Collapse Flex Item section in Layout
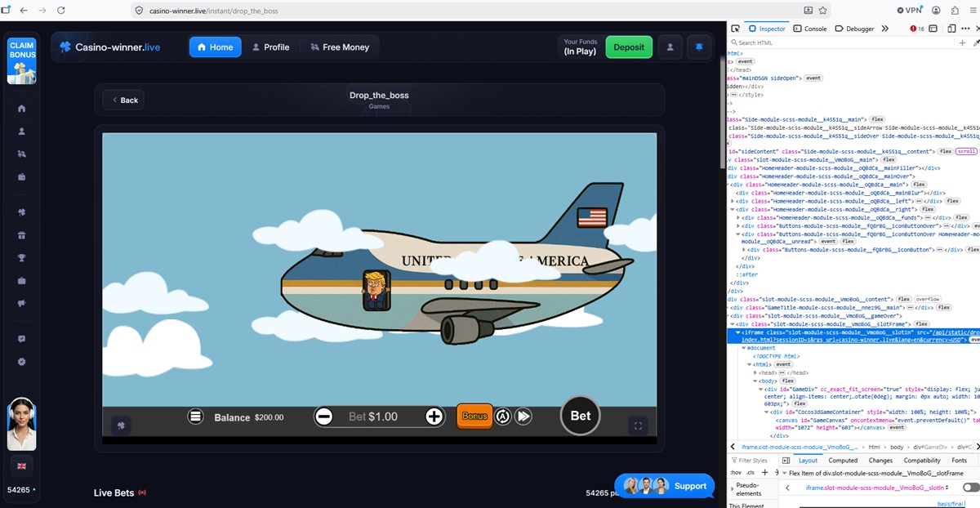Viewport: 980px width, 508px height. 786,473
